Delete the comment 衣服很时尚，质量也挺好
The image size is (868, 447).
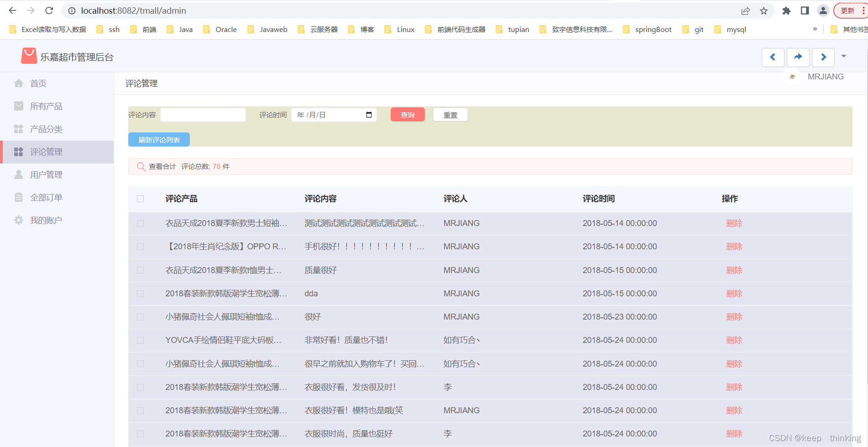(734, 434)
